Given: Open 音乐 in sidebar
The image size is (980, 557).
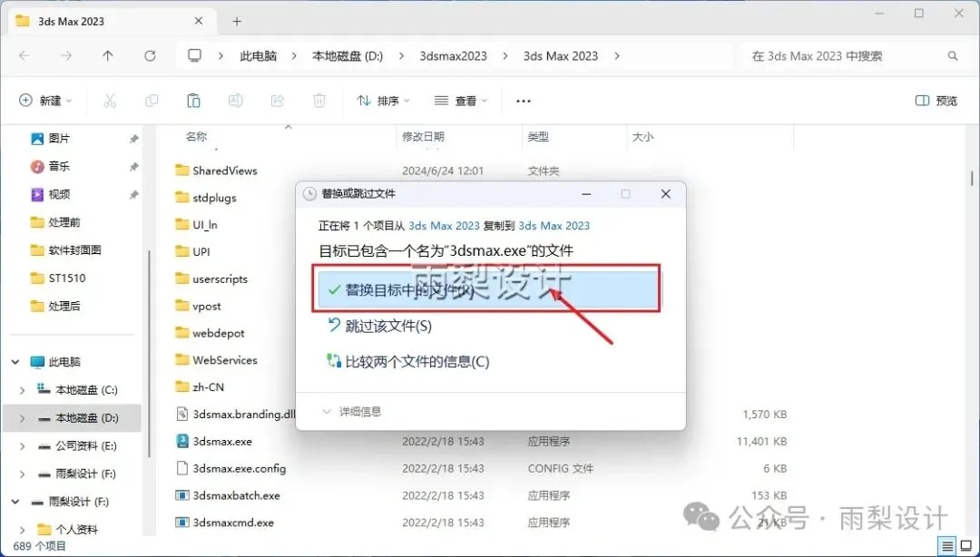Looking at the screenshot, I should coord(50,166).
